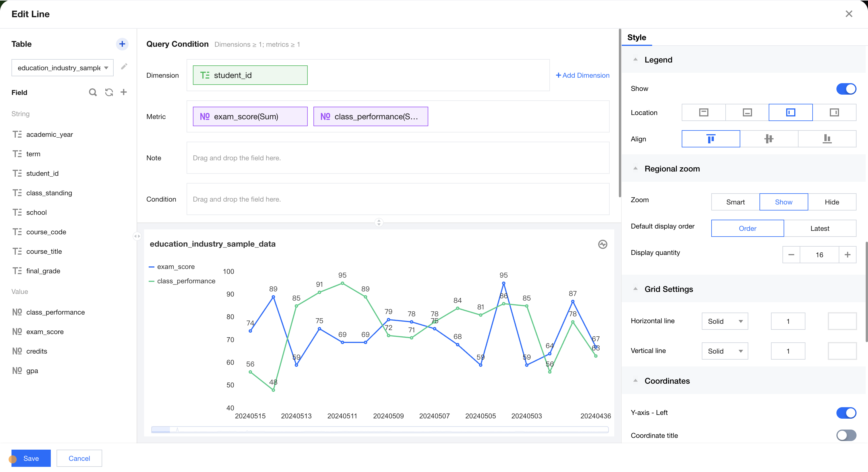Collapse the Regional zoom section
The image size is (868, 472).
click(635, 169)
